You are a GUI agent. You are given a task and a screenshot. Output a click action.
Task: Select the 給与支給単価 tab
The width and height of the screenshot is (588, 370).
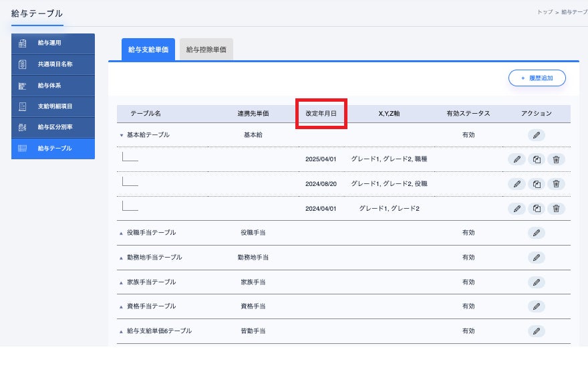(x=148, y=49)
